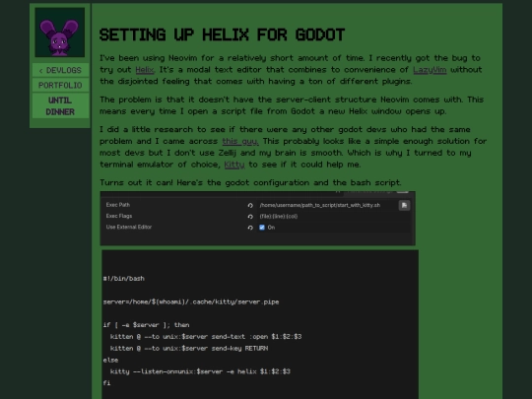Click the file browse icon for Exec Path
Image resolution: width=532 pixels, height=399 pixels.
coord(404,205)
